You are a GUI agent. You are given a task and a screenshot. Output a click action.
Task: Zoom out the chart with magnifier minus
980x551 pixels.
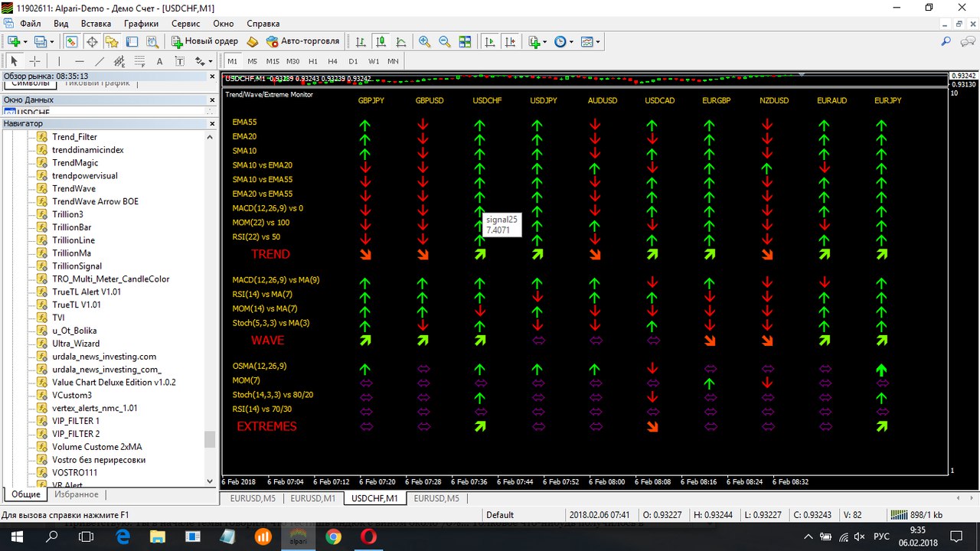coord(444,41)
